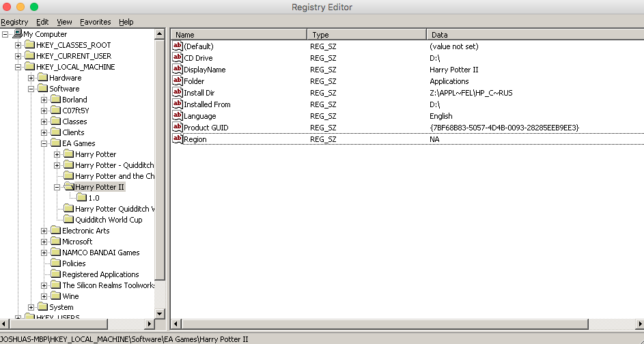Click the C07ft5Y folder icon

point(56,111)
